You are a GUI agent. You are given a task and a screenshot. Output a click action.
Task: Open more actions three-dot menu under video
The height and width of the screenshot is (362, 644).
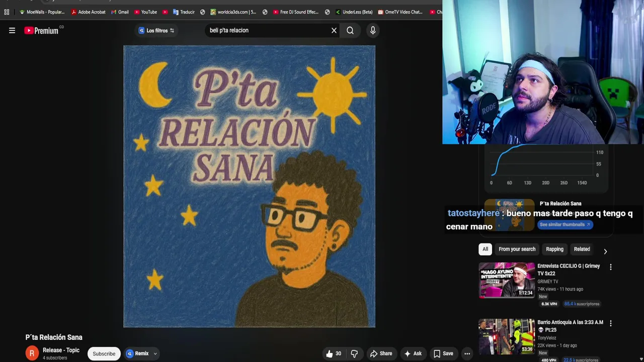[467, 353]
